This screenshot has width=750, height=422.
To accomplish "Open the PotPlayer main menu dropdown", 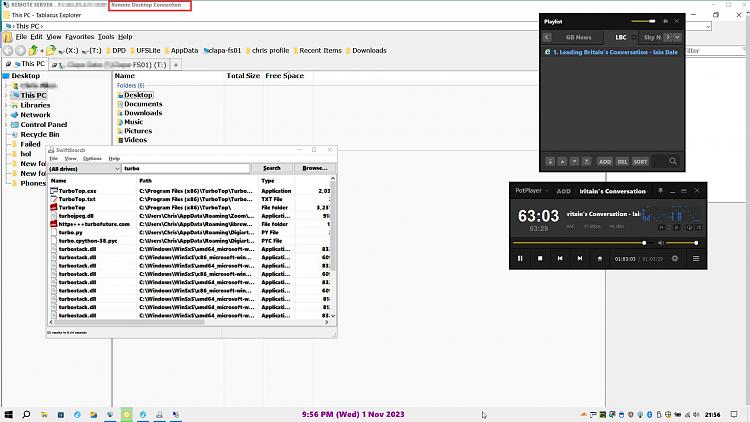I will click(531, 191).
